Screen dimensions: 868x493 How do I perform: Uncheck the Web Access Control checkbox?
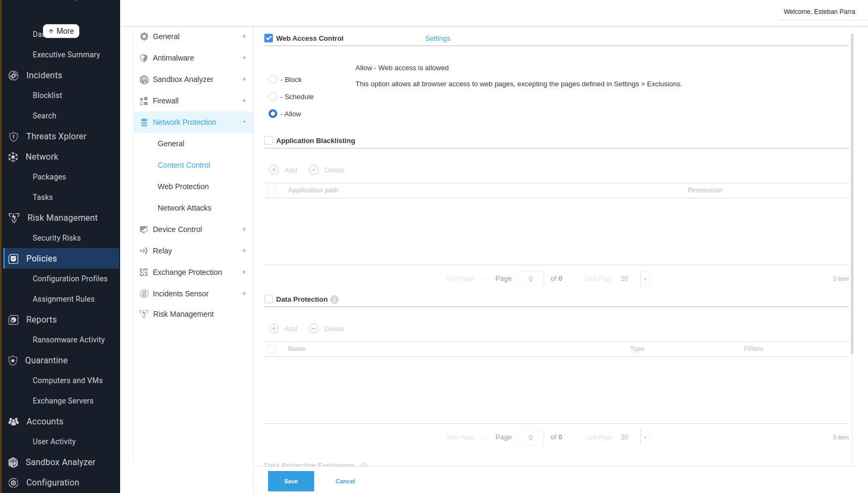pyautogui.click(x=269, y=38)
